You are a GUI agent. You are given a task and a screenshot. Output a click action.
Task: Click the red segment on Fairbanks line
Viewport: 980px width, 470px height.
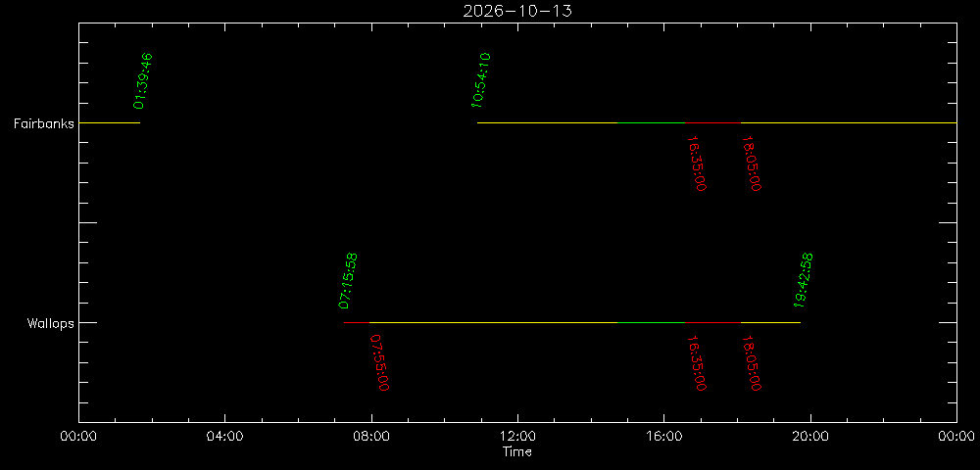click(x=713, y=123)
